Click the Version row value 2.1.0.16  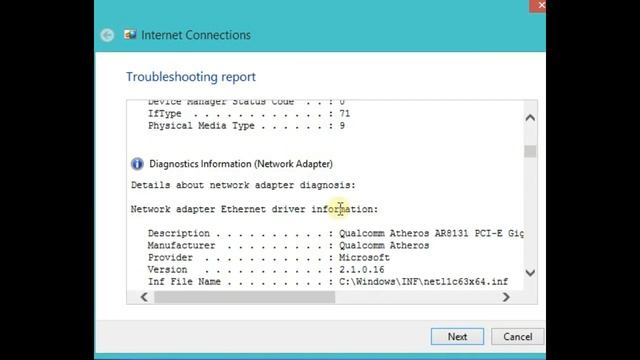coord(362,270)
